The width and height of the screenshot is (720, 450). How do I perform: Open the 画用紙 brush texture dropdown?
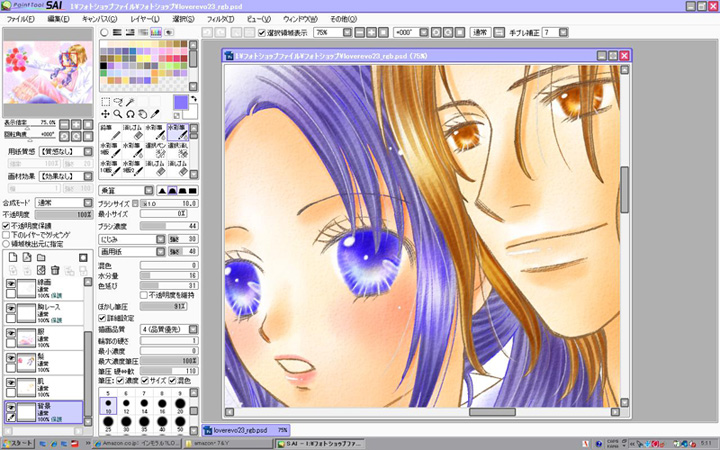pos(132,252)
